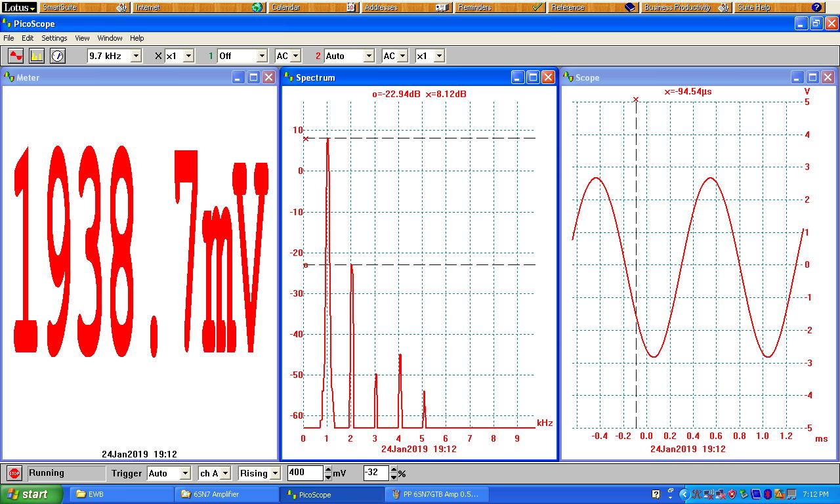Switch to EWB taskbar window

pyautogui.click(x=121, y=494)
